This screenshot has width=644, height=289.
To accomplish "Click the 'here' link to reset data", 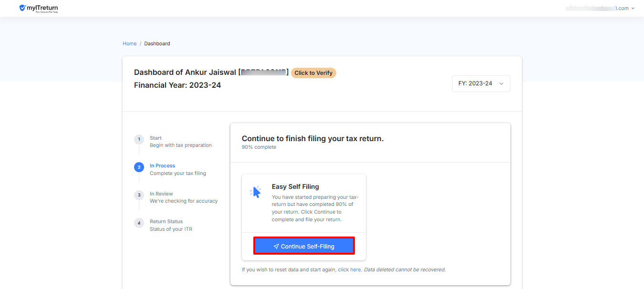I will pos(355,269).
